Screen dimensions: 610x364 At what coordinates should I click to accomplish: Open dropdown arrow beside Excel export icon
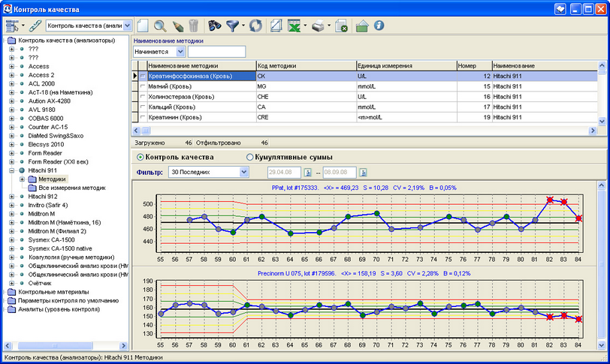click(305, 26)
